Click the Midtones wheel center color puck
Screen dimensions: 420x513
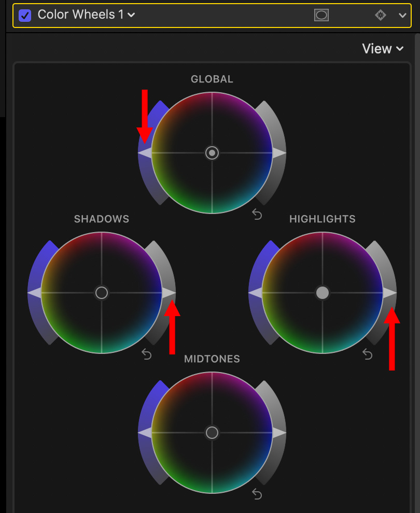coord(212,433)
